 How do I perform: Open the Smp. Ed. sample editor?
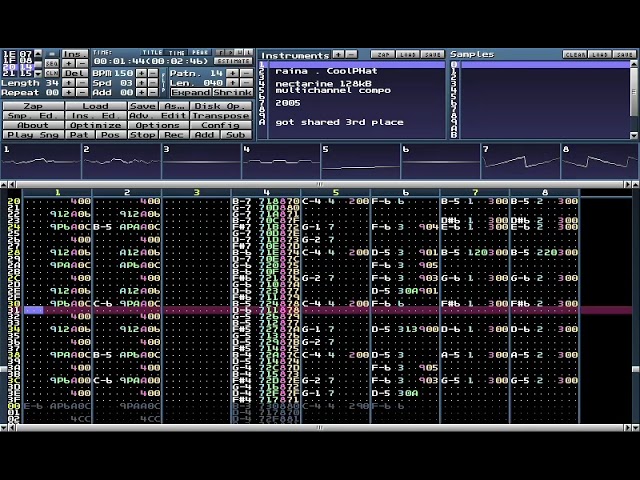[33, 116]
